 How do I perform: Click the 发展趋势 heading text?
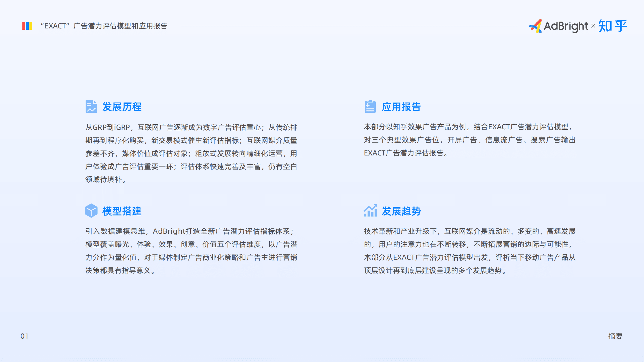point(401,211)
